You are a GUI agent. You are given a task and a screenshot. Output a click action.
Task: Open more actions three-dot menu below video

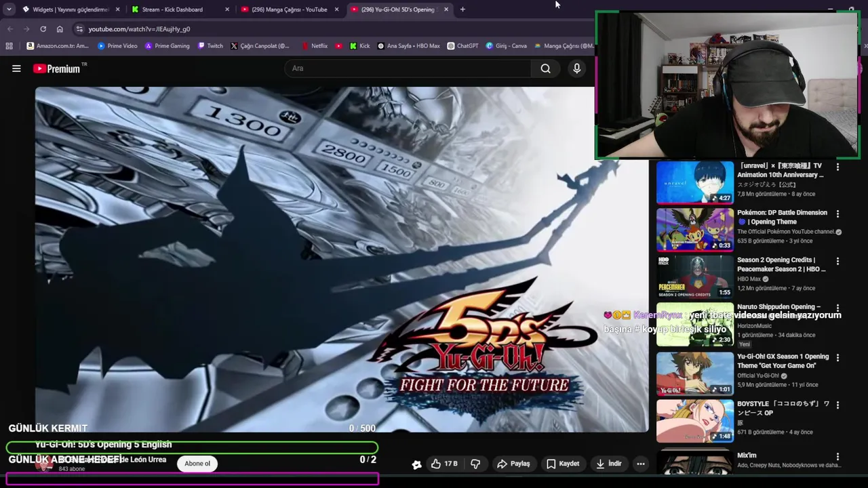[641, 464]
